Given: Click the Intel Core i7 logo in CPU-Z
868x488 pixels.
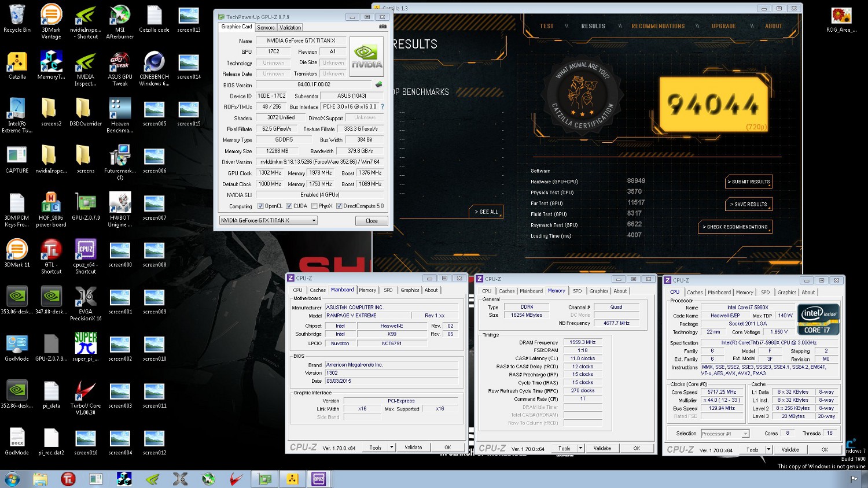Looking at the screenshot, I should pyautogui.click(x=818, y=319).
